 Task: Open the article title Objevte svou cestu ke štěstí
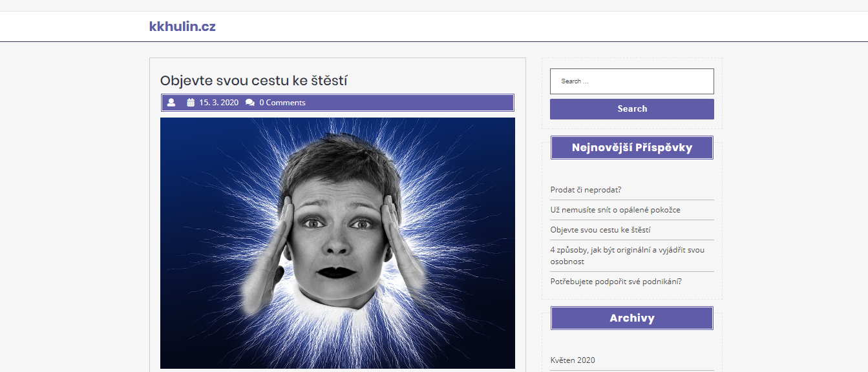coord(254,81)
